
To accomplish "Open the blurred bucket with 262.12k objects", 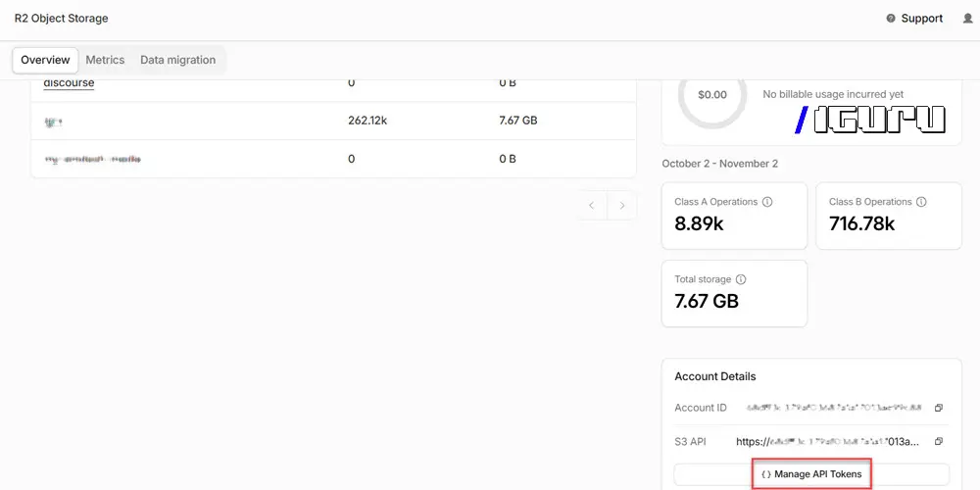I will [53, 122].
